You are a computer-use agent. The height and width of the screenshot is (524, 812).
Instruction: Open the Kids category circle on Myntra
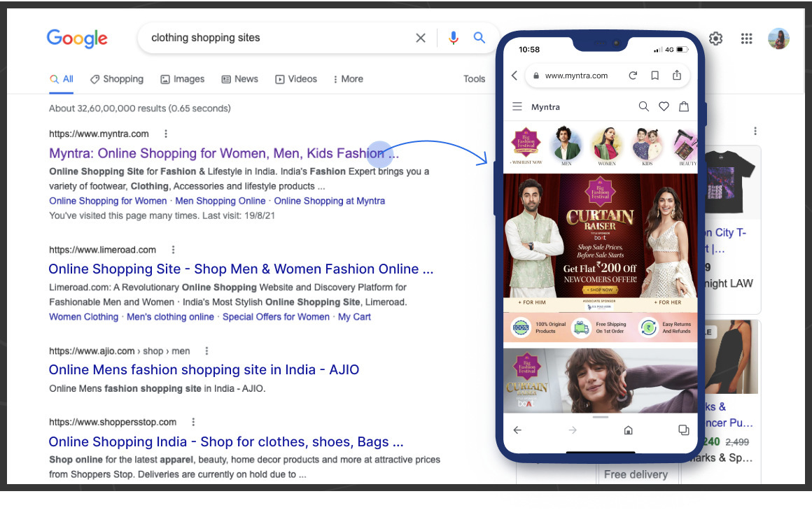pyautogui.click(x=647, y=145)
